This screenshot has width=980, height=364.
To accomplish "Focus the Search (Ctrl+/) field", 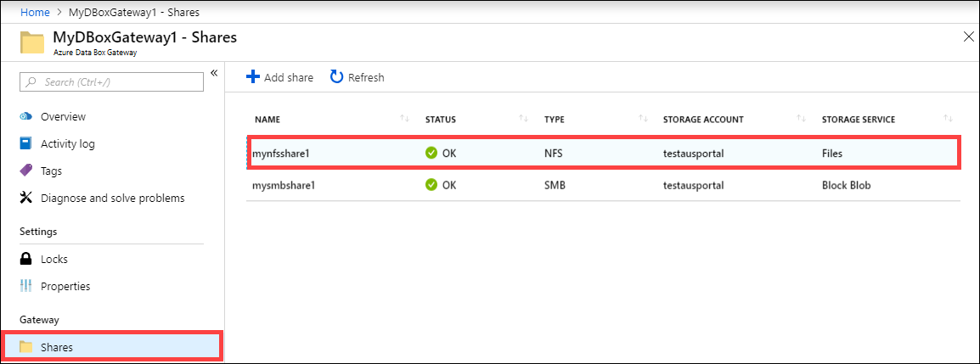I will click(112, 81).
